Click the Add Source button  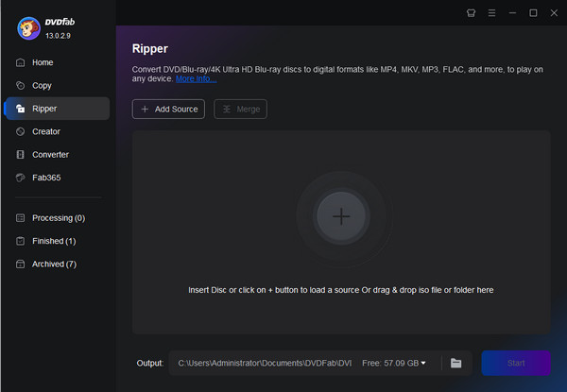tap(168, 110)
